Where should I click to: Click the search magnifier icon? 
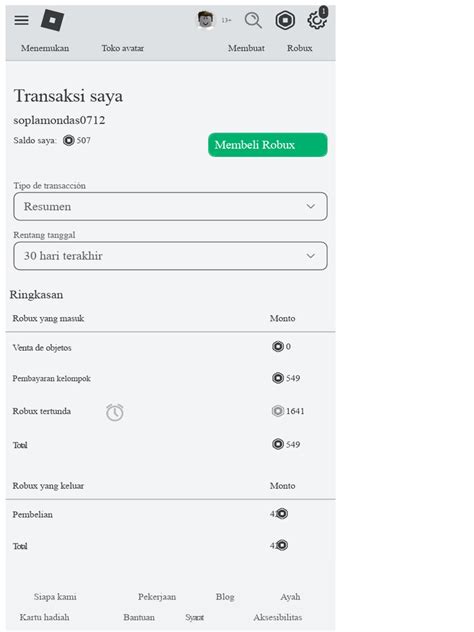[253, 20]
